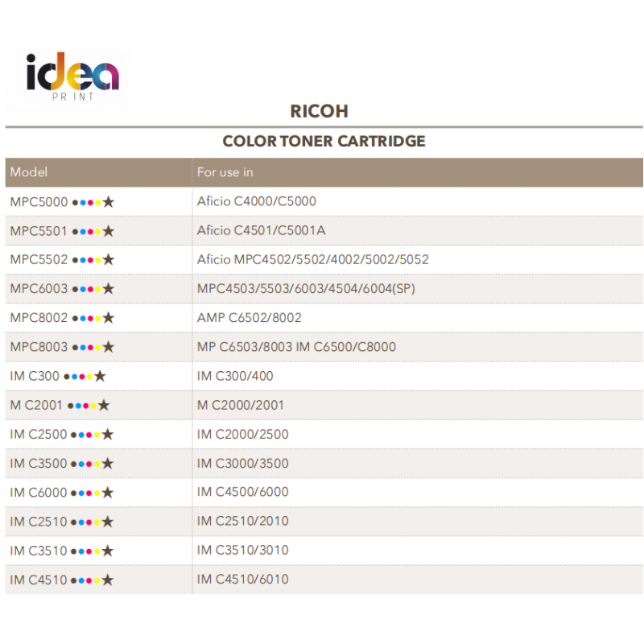644x644 pixels.
Task: Select the IM C2500 model name
Action: 39,435
